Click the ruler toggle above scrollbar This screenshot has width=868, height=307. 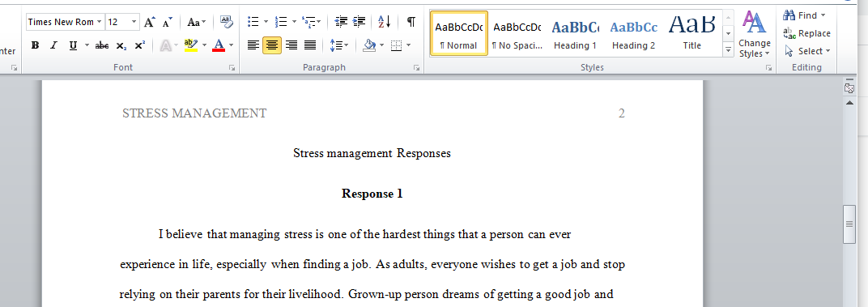[849, 88]
